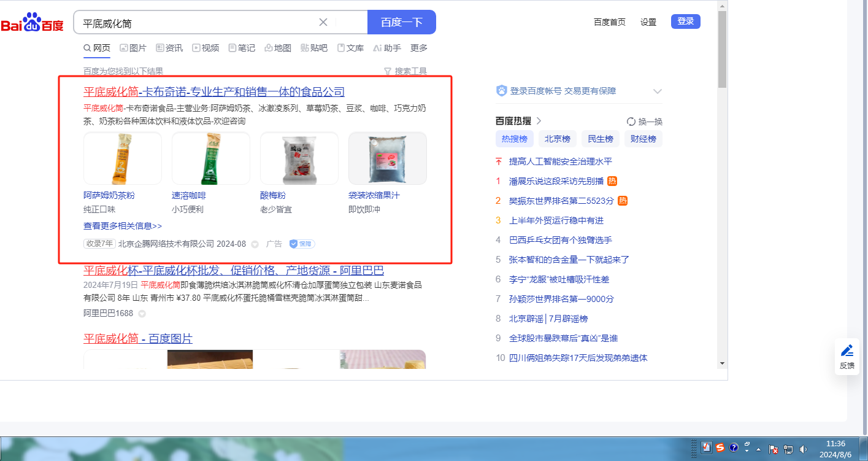Click the page vertical scrollbar thumb

722,49
